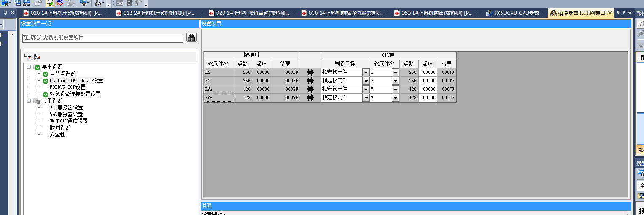Collapse the 基本设置 tree node
Screen dimensions: 644x215
[x=29, y=67]
